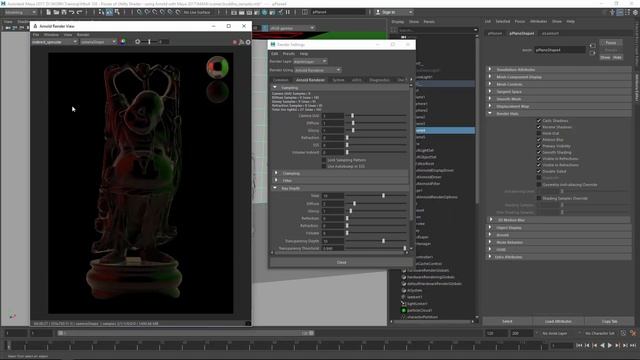Screen dimensions: 640x360
Task: Click the input connection arrow icon beside mesh name
Action: click(592, 46)
